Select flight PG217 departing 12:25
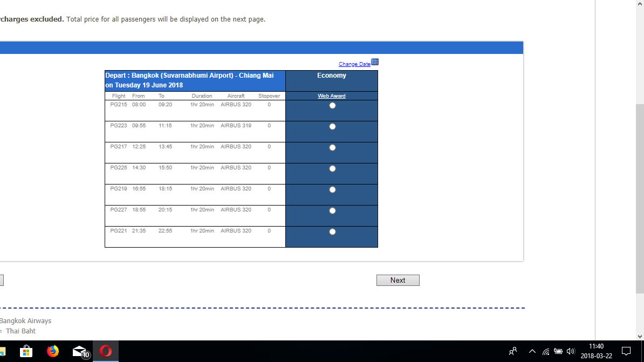The width and height of the screenshot is (644, 362). 332,147
